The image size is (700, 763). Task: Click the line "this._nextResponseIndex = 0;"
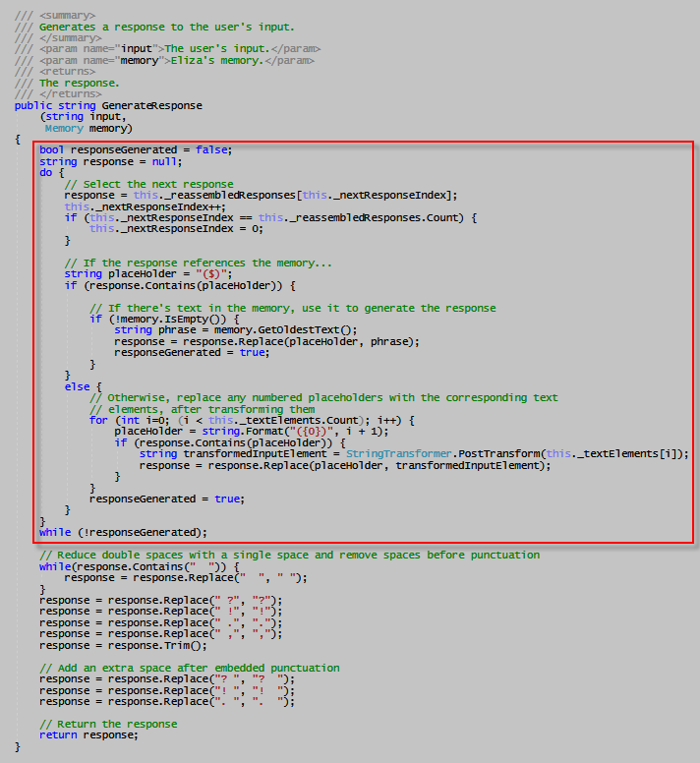[x=176, y=229]
